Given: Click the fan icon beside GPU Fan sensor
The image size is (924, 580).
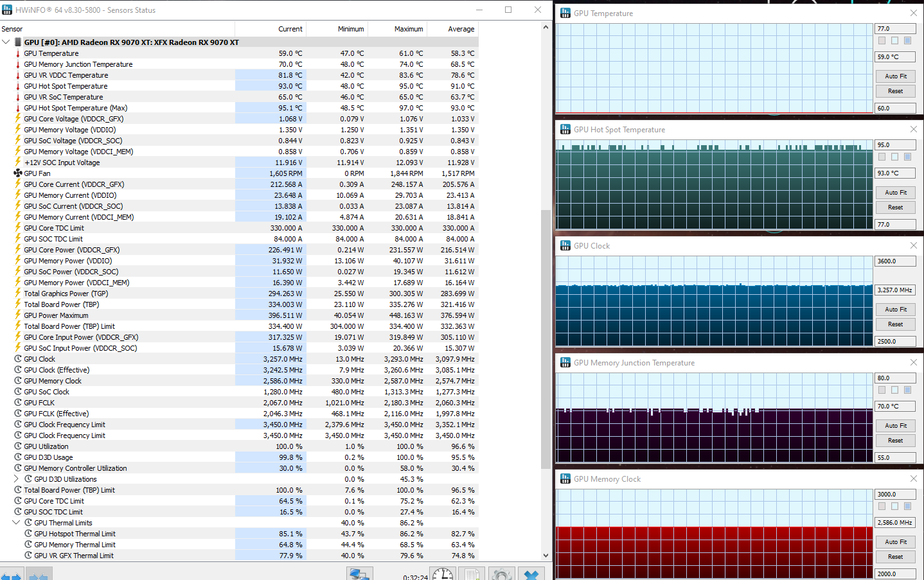Looking at the screenshot, I should [17, 173].
